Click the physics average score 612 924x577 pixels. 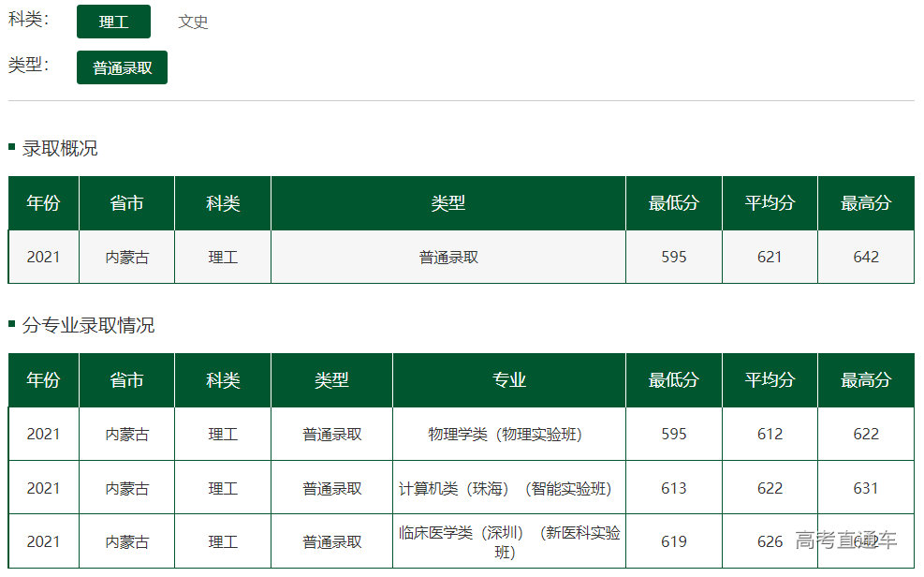tap(770, 435)
